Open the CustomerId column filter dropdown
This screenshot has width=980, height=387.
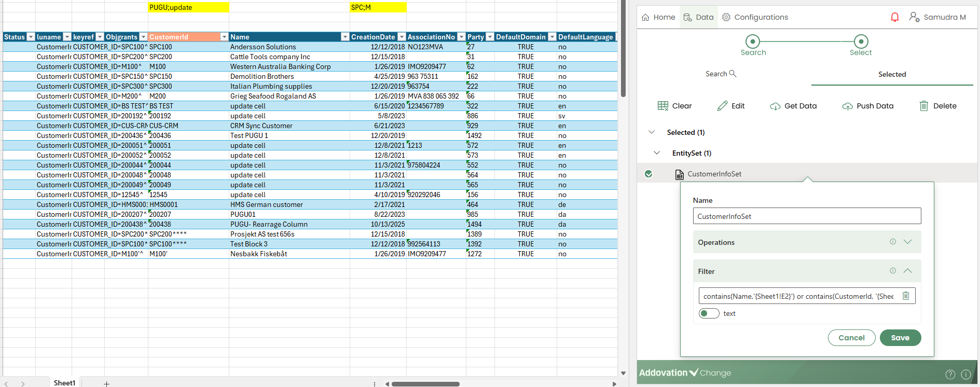224,37
